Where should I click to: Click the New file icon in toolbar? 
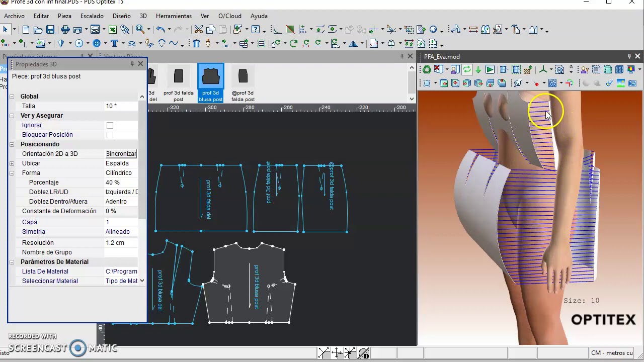click(x=26, y=30)
